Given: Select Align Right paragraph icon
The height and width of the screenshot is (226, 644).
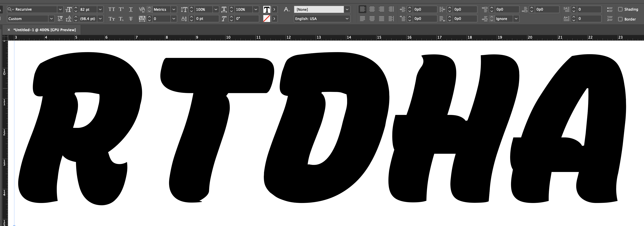Looking at the screenshot, I should pyautogui.click(x=381, y=10).
